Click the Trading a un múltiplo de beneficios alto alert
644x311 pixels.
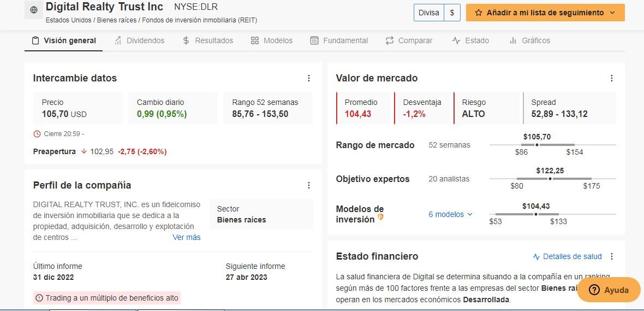(107, 298)
